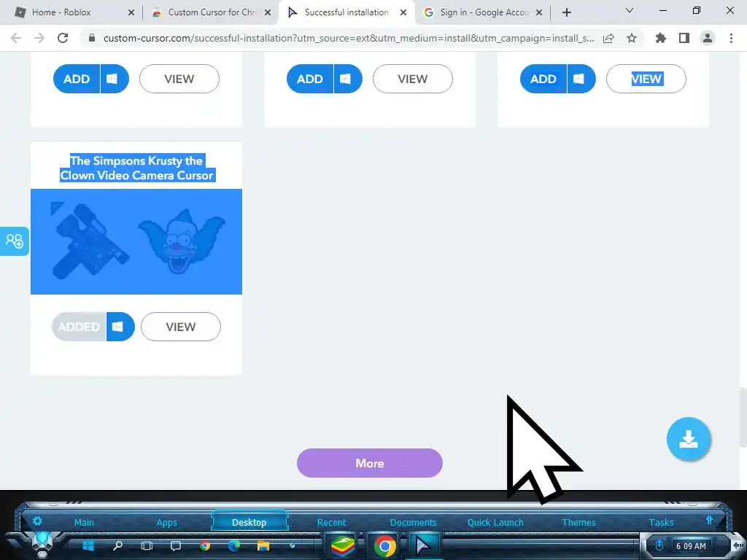The height and width of the screenshot is (560, 747).
Task: Click Windows icon next to ADDED button
Action: point(120,327)
